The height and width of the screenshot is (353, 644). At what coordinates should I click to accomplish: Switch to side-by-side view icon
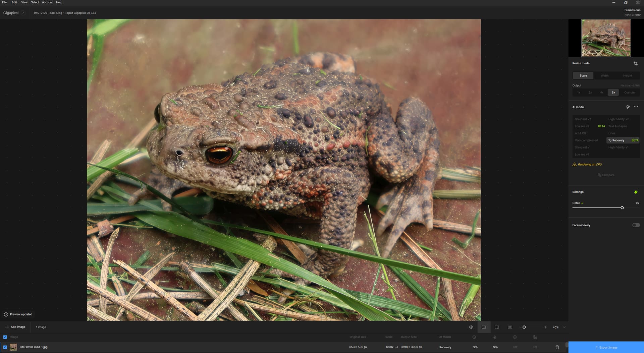(x=510, y=327)
